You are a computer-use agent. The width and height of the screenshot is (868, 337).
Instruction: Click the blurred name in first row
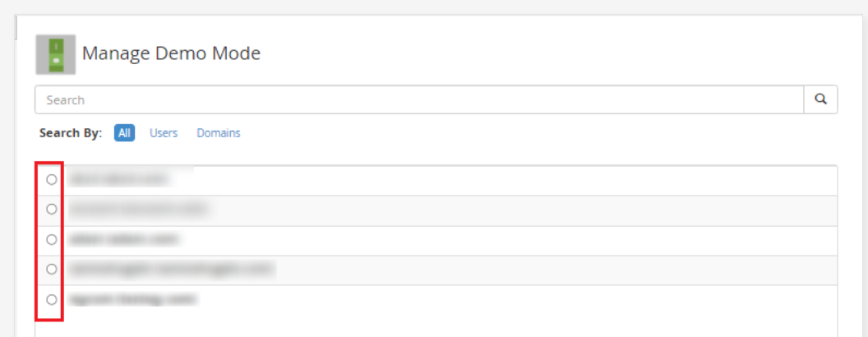pos(118,178)
